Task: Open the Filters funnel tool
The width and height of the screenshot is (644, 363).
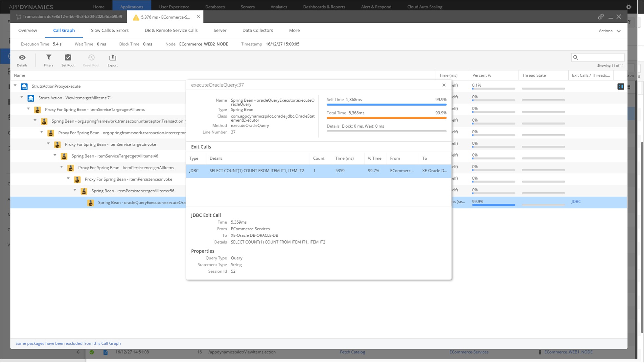Action: (49, 58)
